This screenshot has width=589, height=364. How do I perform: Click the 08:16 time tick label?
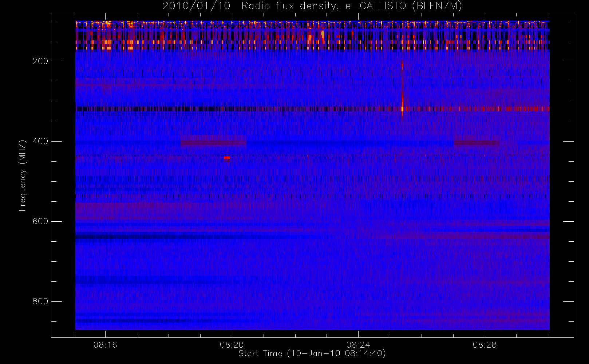(x=105, y=345)
